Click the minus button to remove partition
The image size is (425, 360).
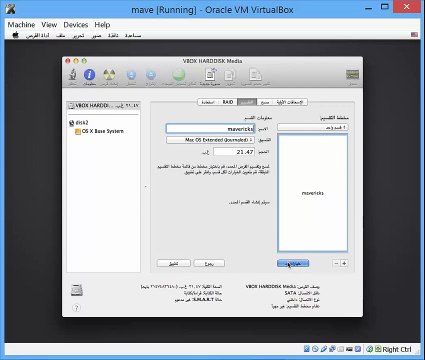pyautogui.click(x=336, y=263)
